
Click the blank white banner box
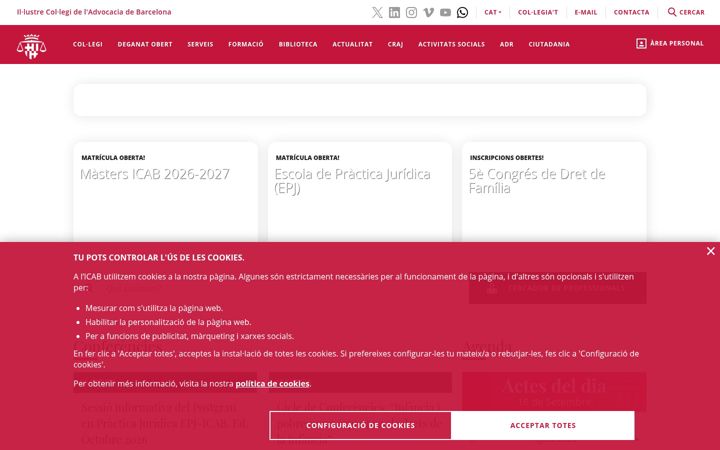point(360,100)
